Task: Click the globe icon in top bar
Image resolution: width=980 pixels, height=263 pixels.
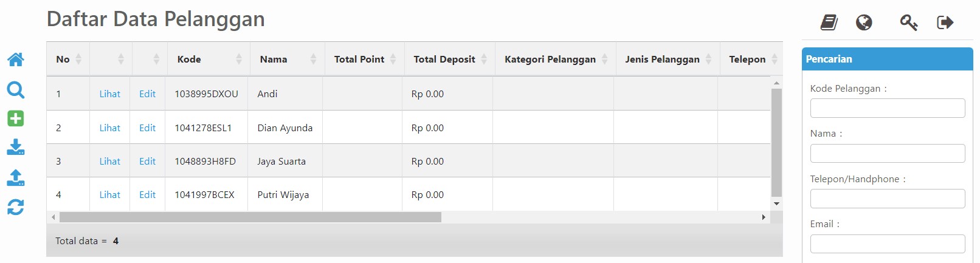Action: 864,22
